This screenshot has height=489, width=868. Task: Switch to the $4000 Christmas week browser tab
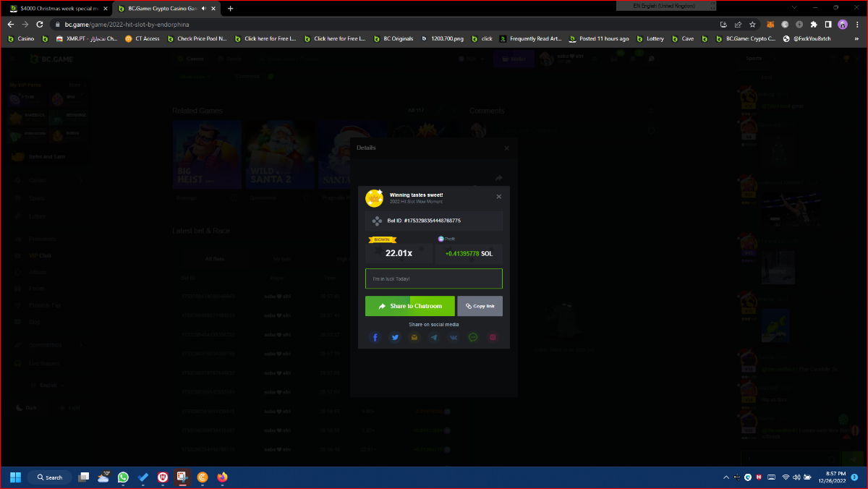(58, 9)
